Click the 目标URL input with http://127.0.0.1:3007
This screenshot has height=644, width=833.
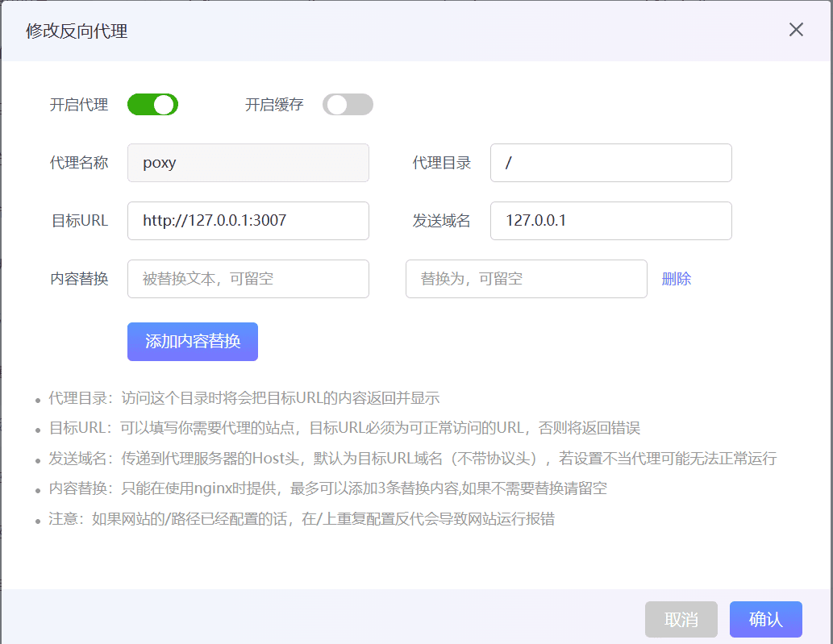(248, 221)
